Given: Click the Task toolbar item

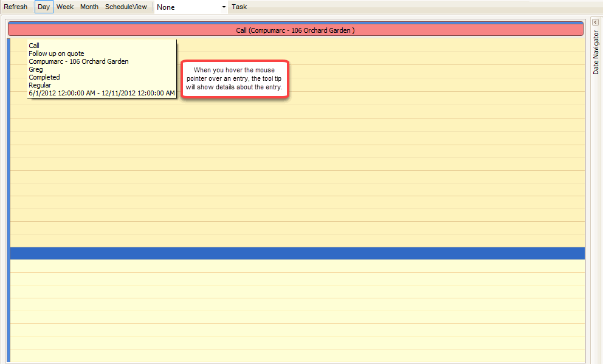Looking at the screenshot, I should tap(239, 7).
